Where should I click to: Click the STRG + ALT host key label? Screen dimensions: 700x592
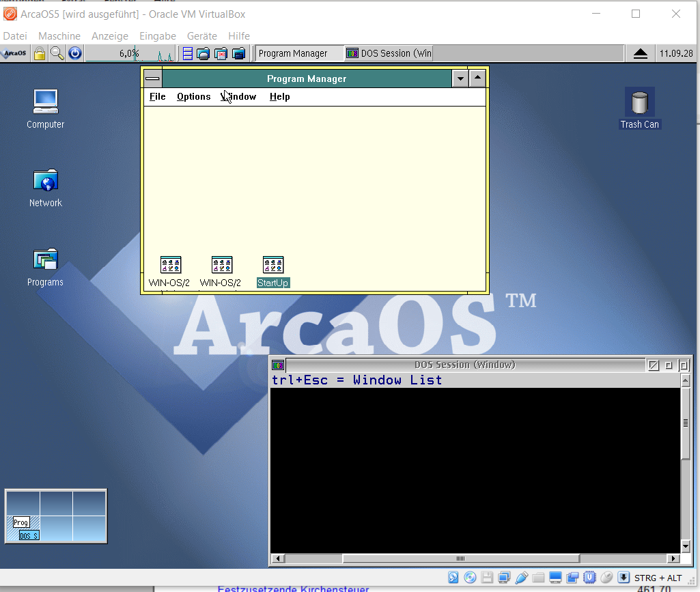(x=658, y=578)
